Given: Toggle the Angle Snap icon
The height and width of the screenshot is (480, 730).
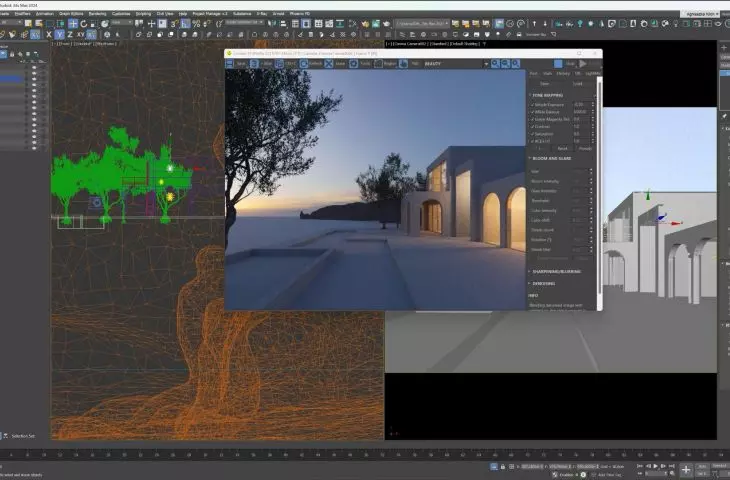Looking at the screenshot, I should click(185, 23).
